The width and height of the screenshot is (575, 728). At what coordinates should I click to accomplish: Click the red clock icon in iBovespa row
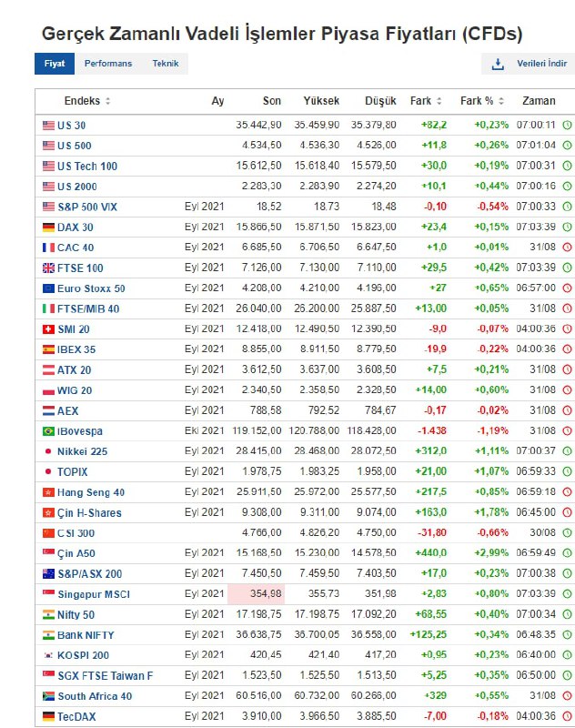click(x=567, y=430)
